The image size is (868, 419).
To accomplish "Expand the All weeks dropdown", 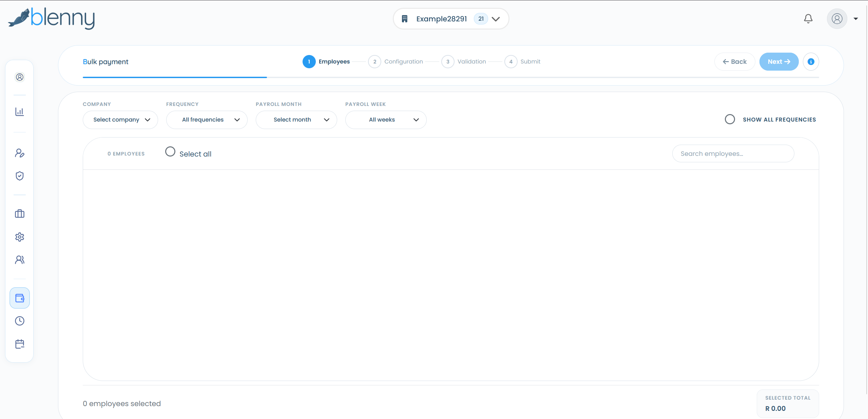I will click(386, 120).
